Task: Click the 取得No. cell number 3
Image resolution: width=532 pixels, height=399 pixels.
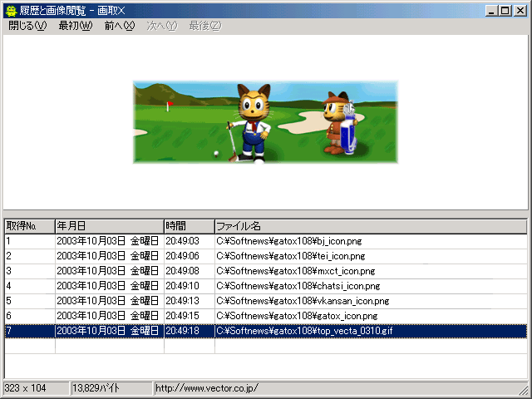Action: (x=30, y=271)
